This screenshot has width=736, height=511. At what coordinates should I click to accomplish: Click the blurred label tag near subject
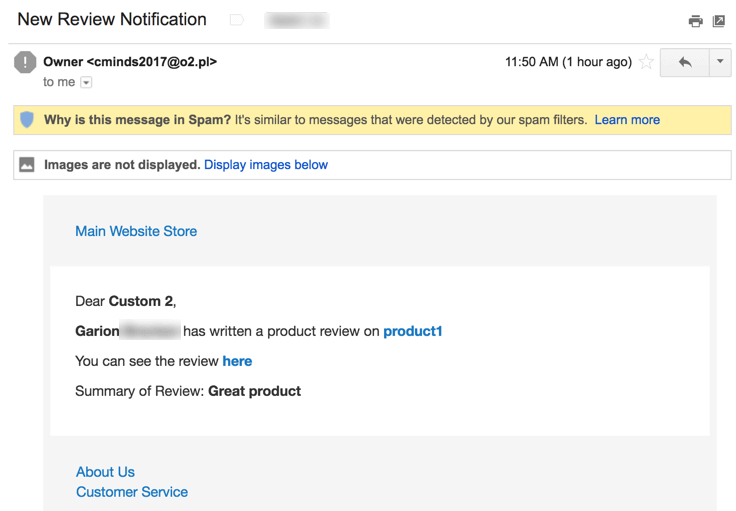pos(296,20)
